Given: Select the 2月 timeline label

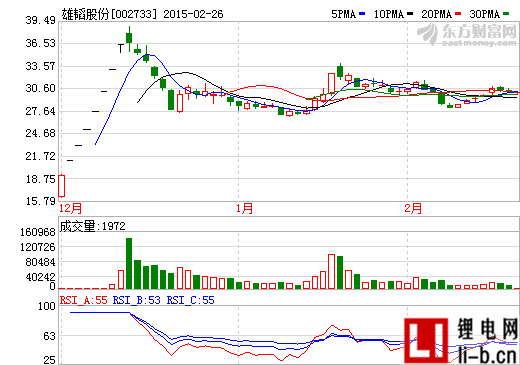Looking at the screenshot, I should (413, 209).
